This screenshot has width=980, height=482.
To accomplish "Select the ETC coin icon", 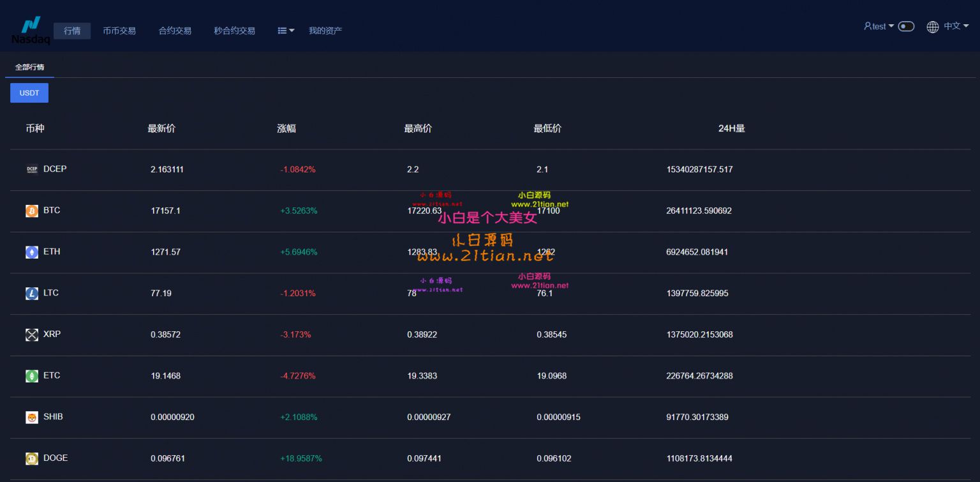I will 32,376.
